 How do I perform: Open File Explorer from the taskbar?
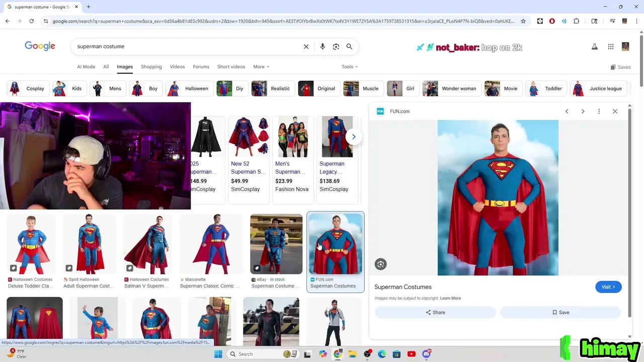point(353,354)
